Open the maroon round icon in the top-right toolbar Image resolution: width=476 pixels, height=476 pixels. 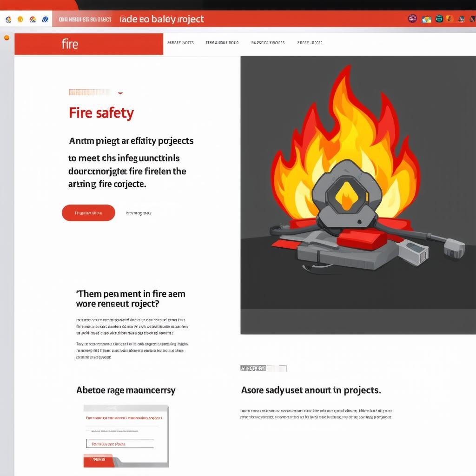pyautogui.click(x=412, y=19)
